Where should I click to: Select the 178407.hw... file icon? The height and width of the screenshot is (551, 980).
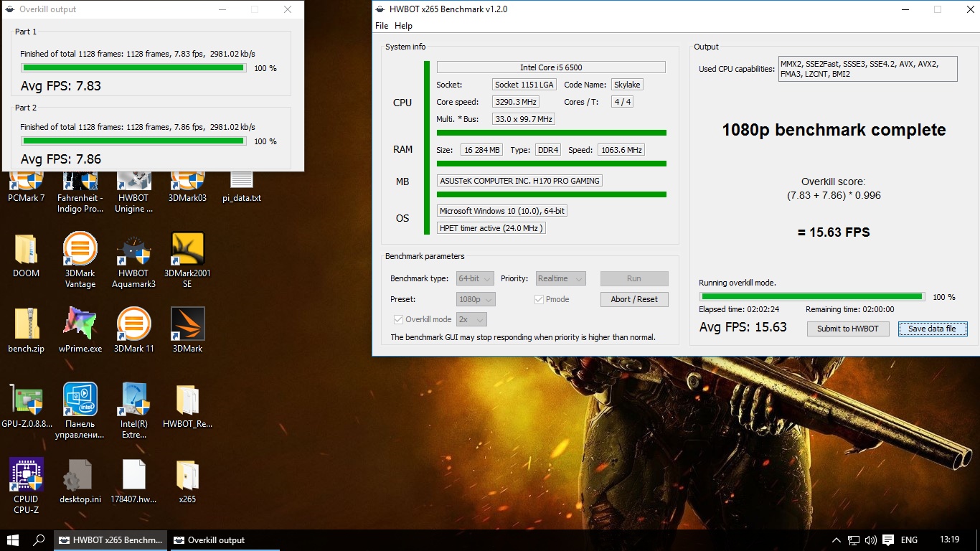pos(134,481)
